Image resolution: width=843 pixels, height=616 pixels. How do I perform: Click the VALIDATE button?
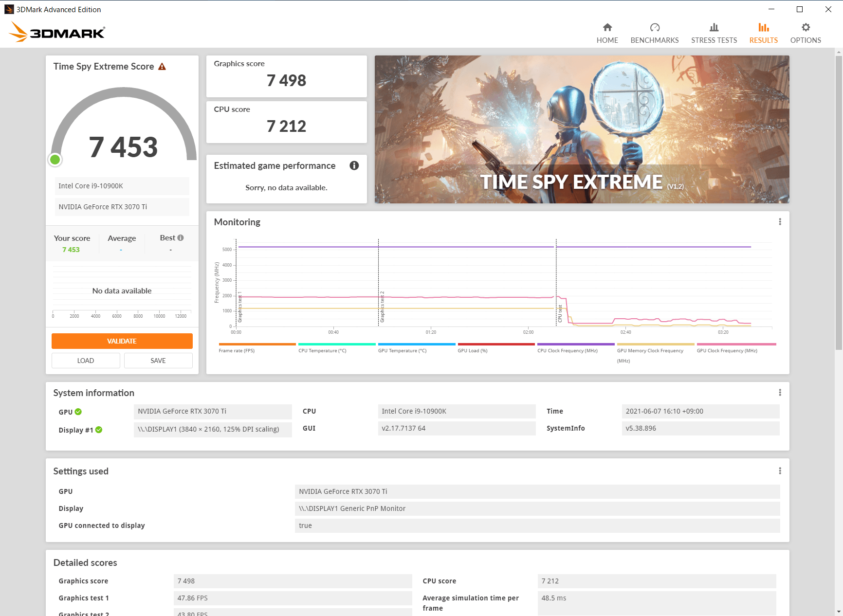[x=122, y=341]
